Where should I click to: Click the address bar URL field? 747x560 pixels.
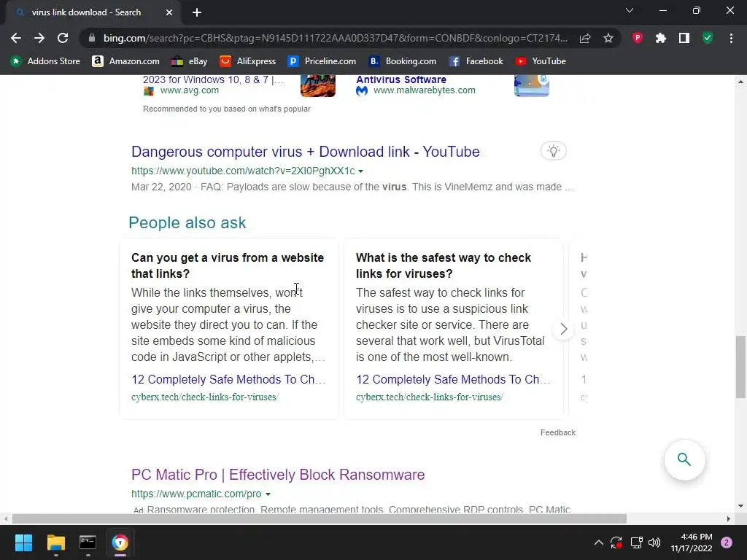tap(336, 38)
